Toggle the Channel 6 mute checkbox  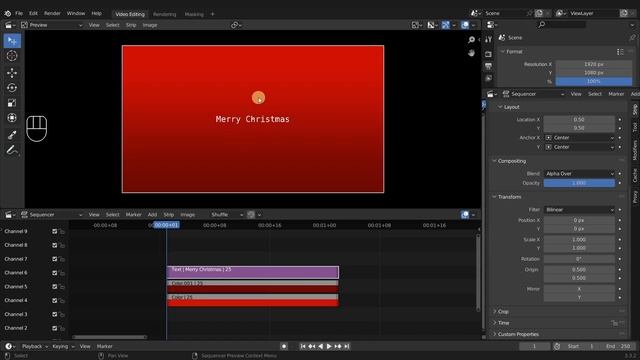point(55,273)
